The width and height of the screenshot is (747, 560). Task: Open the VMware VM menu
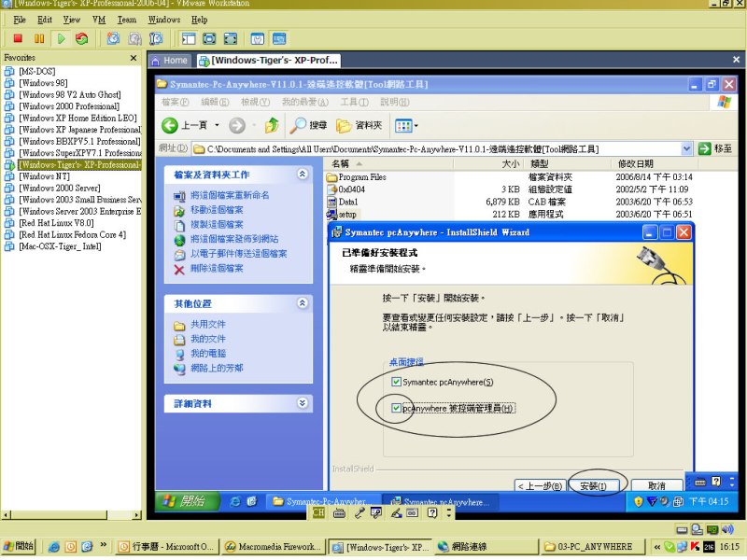pyautogui.click(x=99, y=20)
